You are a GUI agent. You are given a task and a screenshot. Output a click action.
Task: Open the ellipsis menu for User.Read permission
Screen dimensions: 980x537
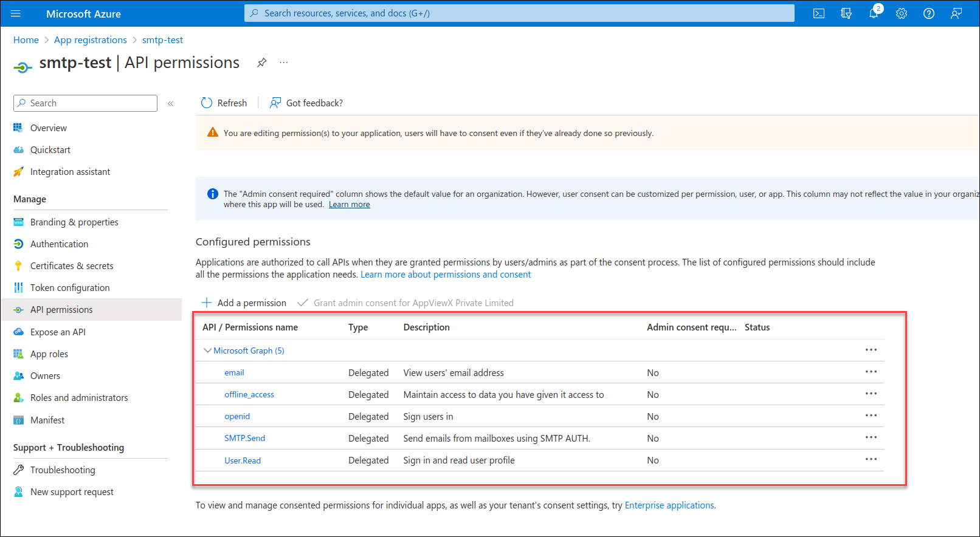(871, 459)
